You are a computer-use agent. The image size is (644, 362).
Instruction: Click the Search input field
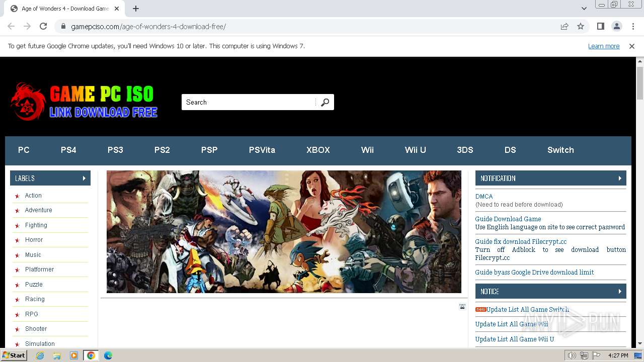click(x=249, y=102)
